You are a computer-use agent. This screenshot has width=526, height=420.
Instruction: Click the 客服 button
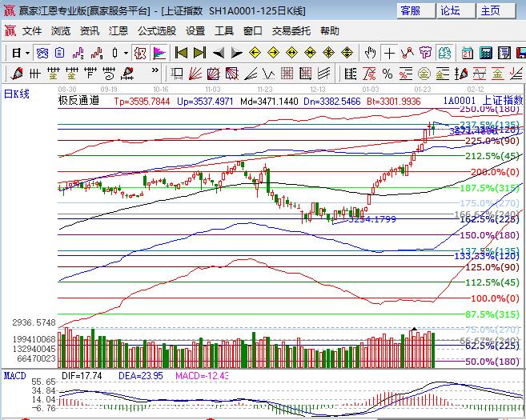coord(410,10)
